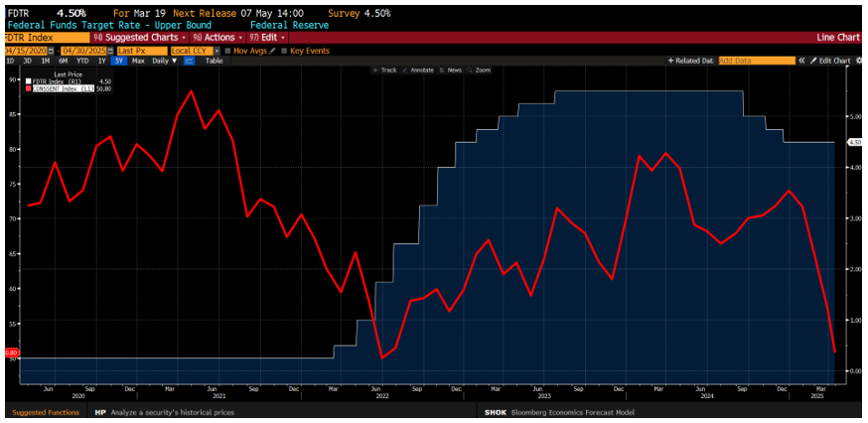This screenshot has width=868, height=423.
Task: Enable the Mov Avgs checkbox
Action: pyautogui.click(x=228, y=51)
